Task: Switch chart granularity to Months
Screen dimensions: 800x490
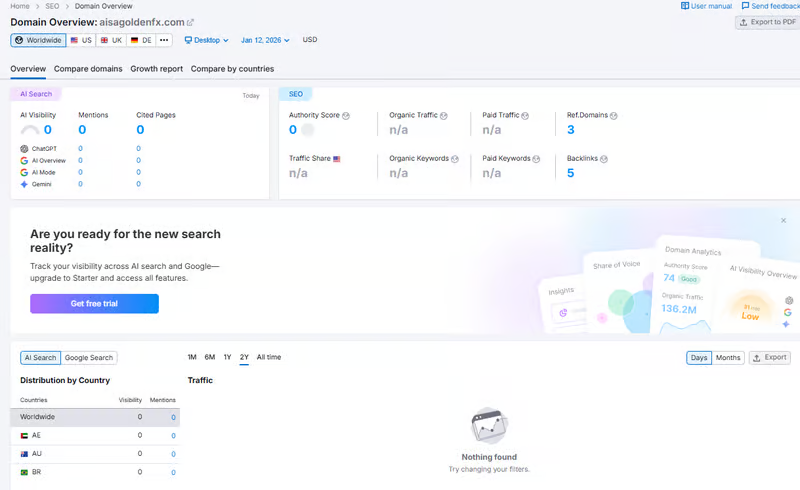Action: 728,357
